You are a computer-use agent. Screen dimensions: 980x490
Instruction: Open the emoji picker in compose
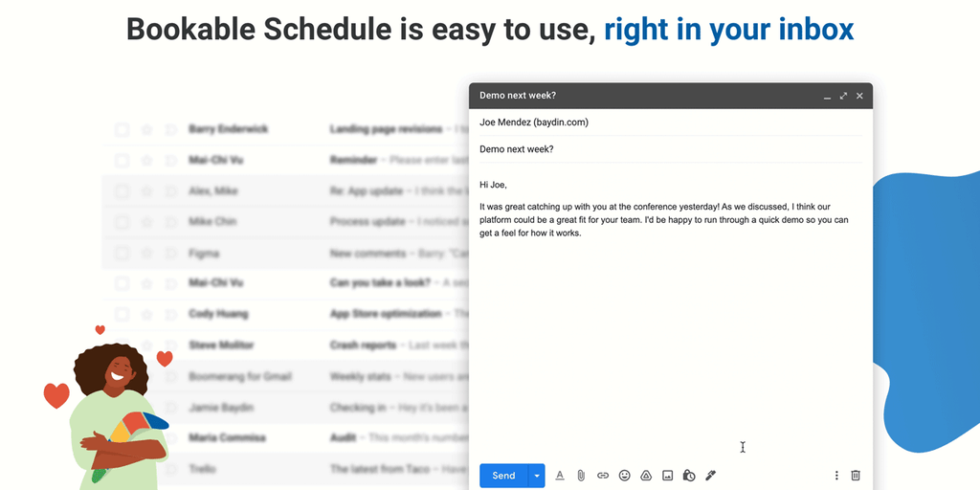pos(625,476)
